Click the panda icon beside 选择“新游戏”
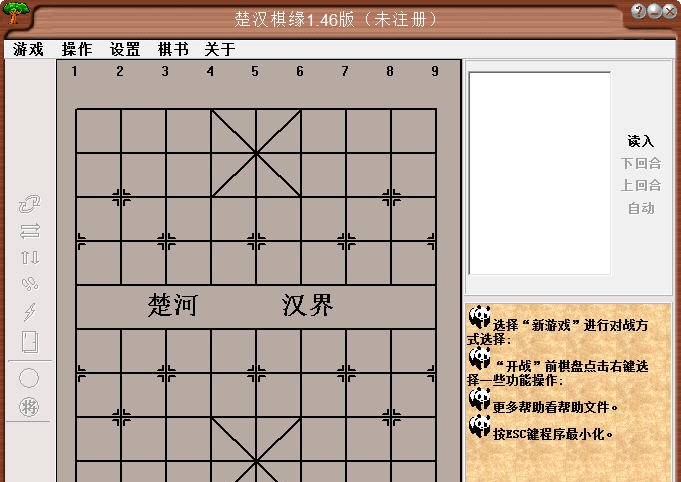Image resolution: width=681 pixels, height=482 pixels. (x=480, y=317)
